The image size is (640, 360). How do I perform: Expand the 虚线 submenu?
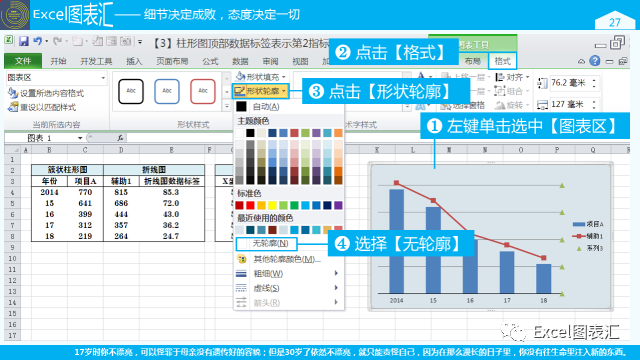click(x=289, y=288)
